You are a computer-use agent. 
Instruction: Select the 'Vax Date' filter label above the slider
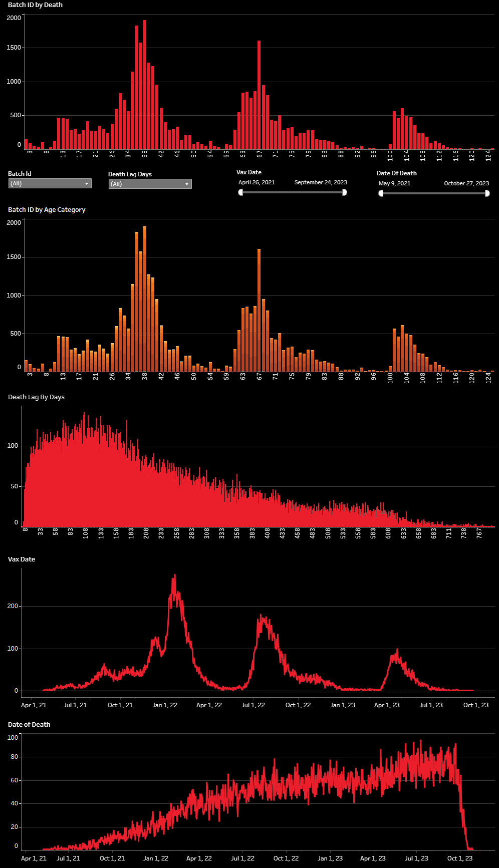(249, 172)
